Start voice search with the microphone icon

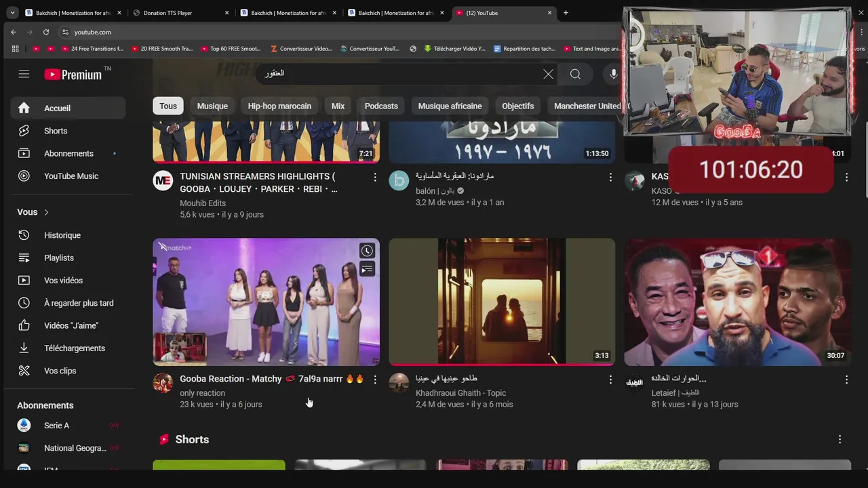tap(614, 75)
